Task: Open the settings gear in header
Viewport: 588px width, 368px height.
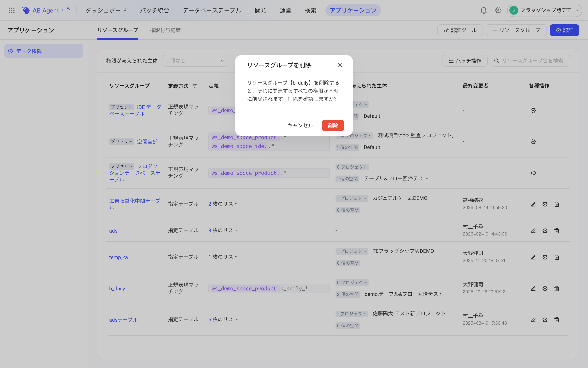Action: click(x=498, y=10)
